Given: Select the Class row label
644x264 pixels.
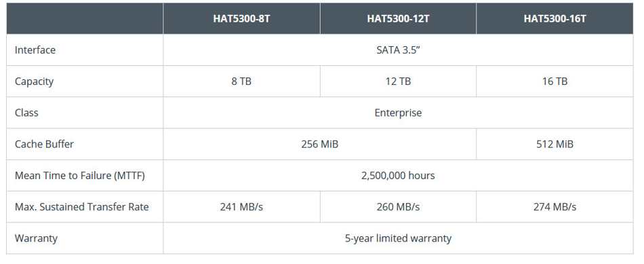Looking at the screenshot, I should coord(26,113).
